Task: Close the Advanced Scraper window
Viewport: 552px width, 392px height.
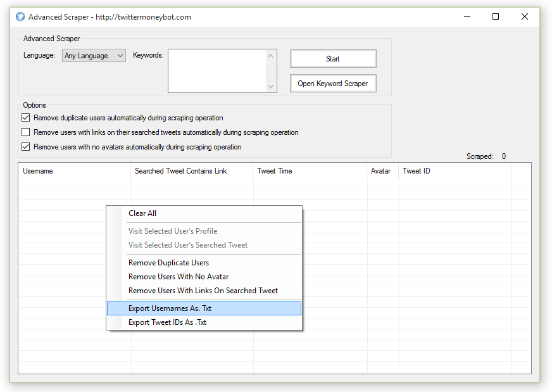Action: coord(525,16)
